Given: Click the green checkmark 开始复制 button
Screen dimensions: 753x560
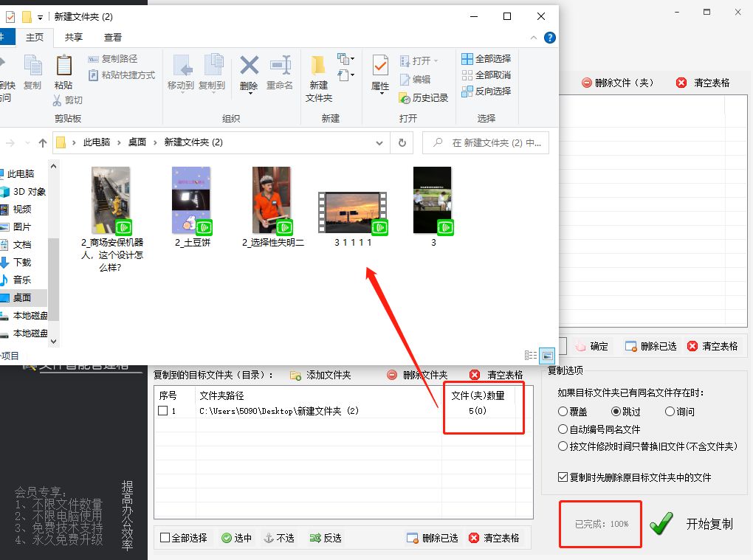Looking at the screenshot, I should click(x=692, y=524).
